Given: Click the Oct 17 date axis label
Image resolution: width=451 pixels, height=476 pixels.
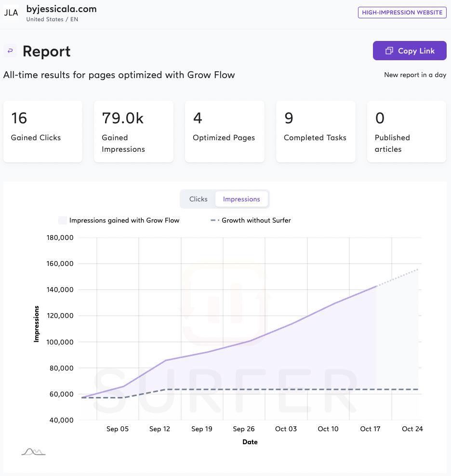Looking at the screenshot, I should (370, 429).
